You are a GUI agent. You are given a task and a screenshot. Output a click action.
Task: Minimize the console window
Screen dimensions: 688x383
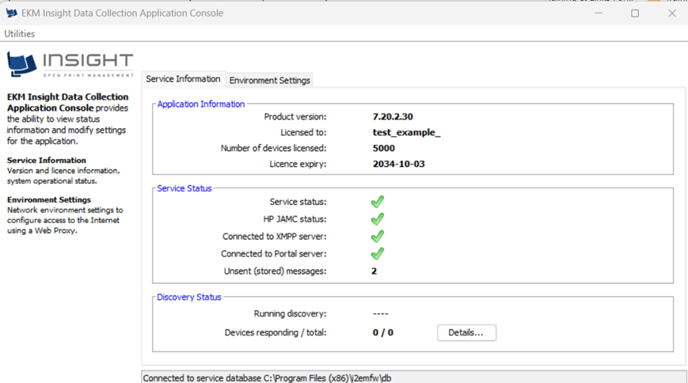pos(598,13)
